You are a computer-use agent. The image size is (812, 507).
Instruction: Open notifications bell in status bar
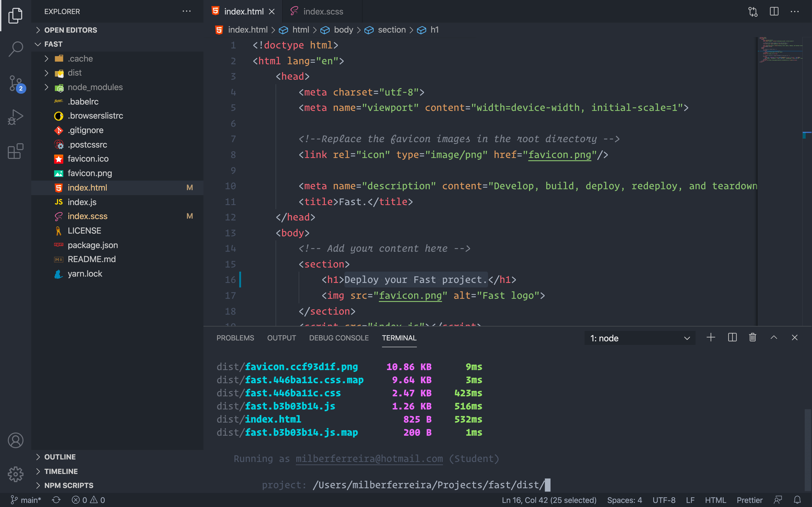797,500
